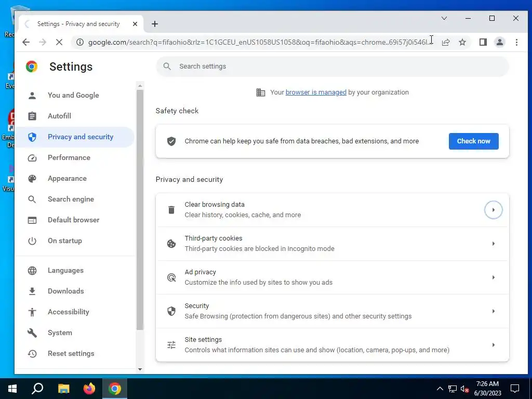This screenshot has width=532, height=399.
Task: Click the You and Google person icon
Action: [32, 96]
